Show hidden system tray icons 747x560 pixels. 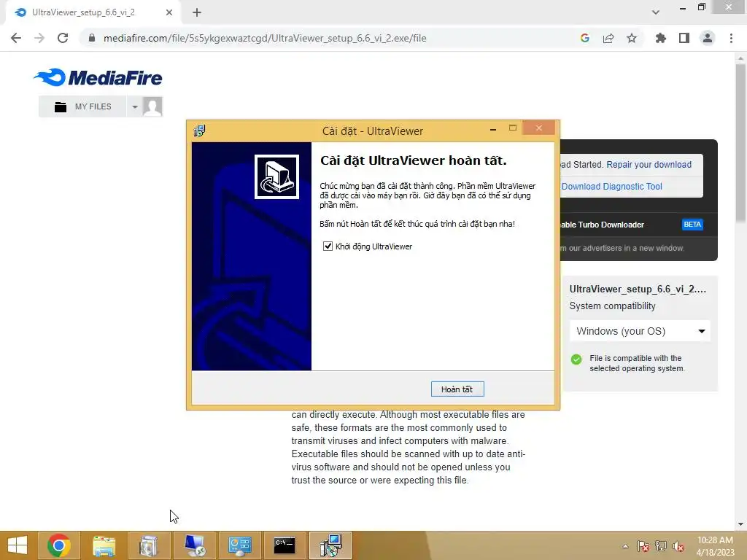[x=625, y=546]
